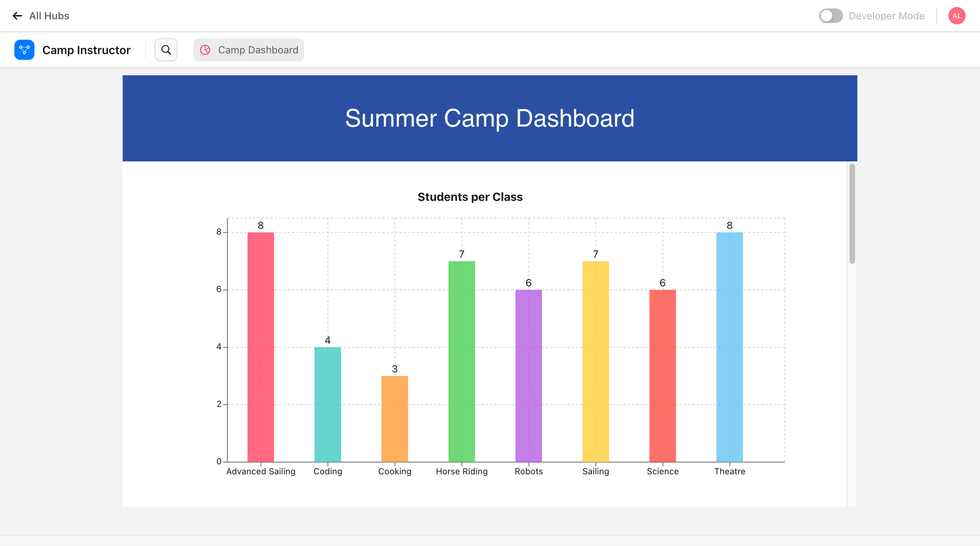This screenshot has width=980, height=546.
Task: Click the back arrow icon
Action: coord(17,15)
